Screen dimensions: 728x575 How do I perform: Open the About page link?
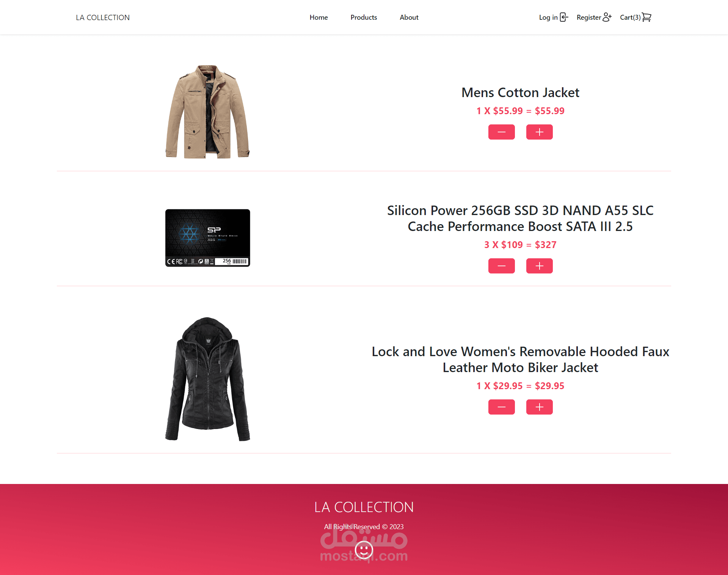(409, 17)
